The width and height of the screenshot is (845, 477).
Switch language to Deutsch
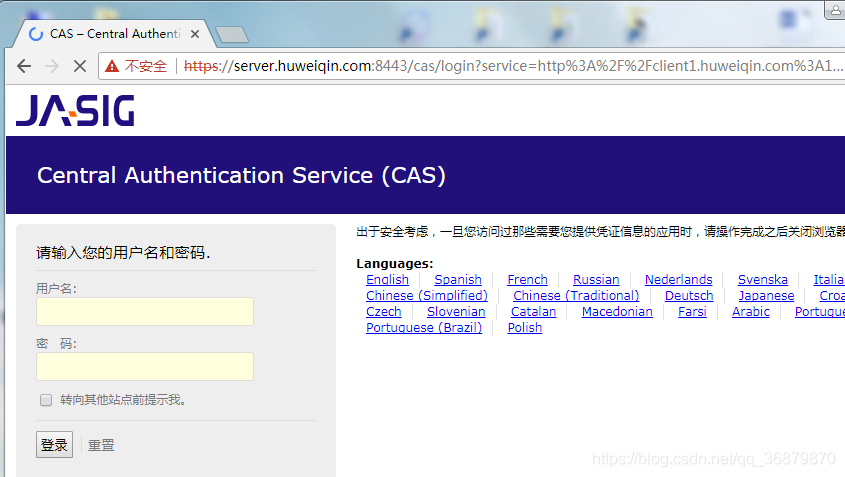click(689, 295)
